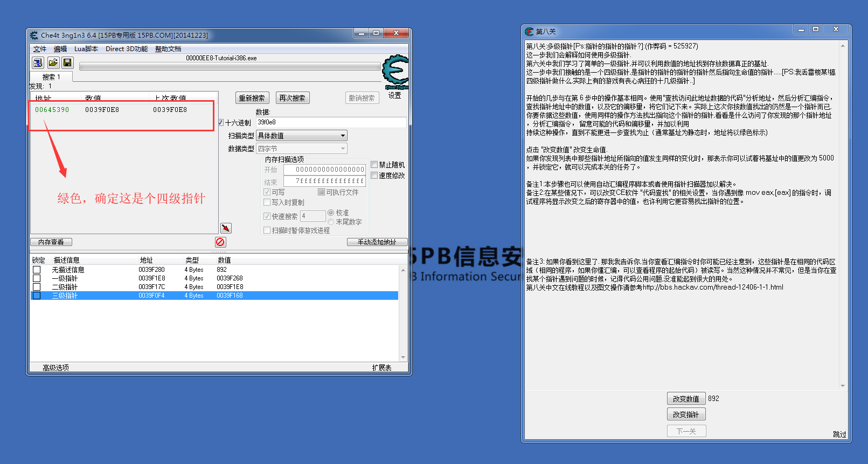This screenshot has width=868, height=464.
Task: Lock the 二级指针 address entry
Action: [x=37, y=287]
